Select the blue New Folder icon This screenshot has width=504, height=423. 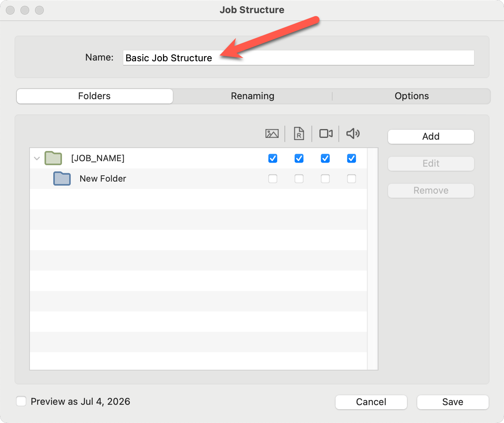coord(62,179)
